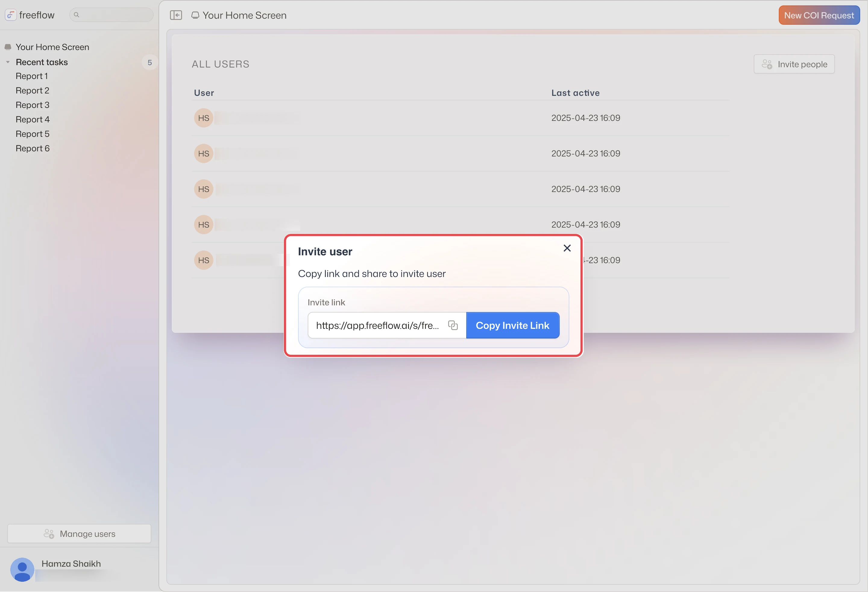Click the fourth user's HS avatar

click(x=203, y=225)
